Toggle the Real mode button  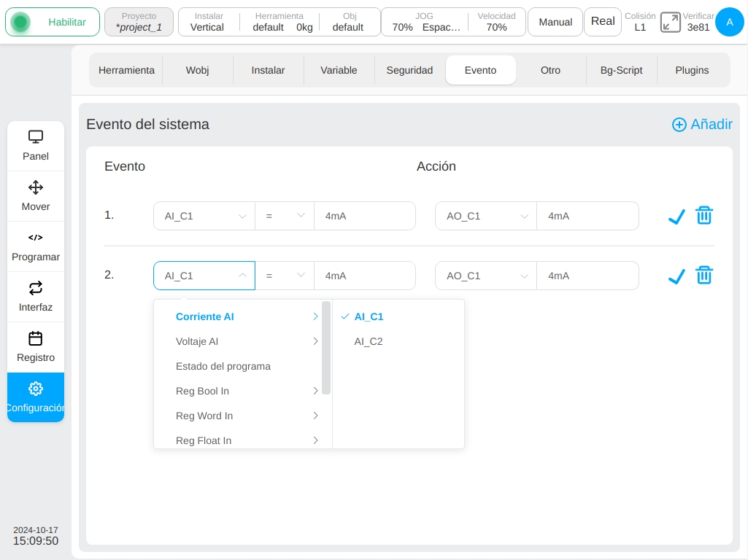click(x=603, y=22)
